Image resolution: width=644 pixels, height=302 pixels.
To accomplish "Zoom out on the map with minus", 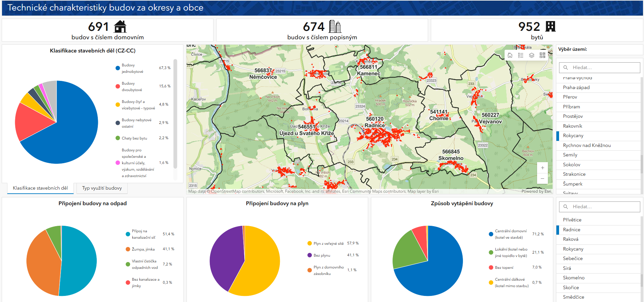I will [542, 178].
